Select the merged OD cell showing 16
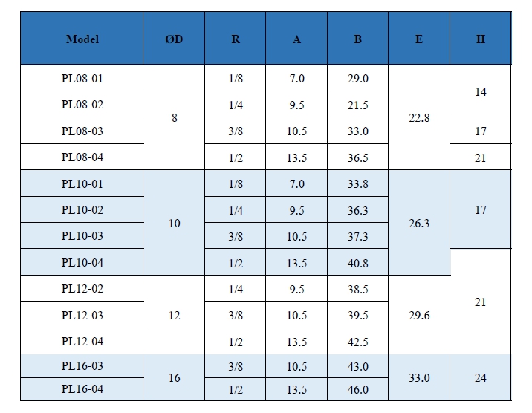 174,378
